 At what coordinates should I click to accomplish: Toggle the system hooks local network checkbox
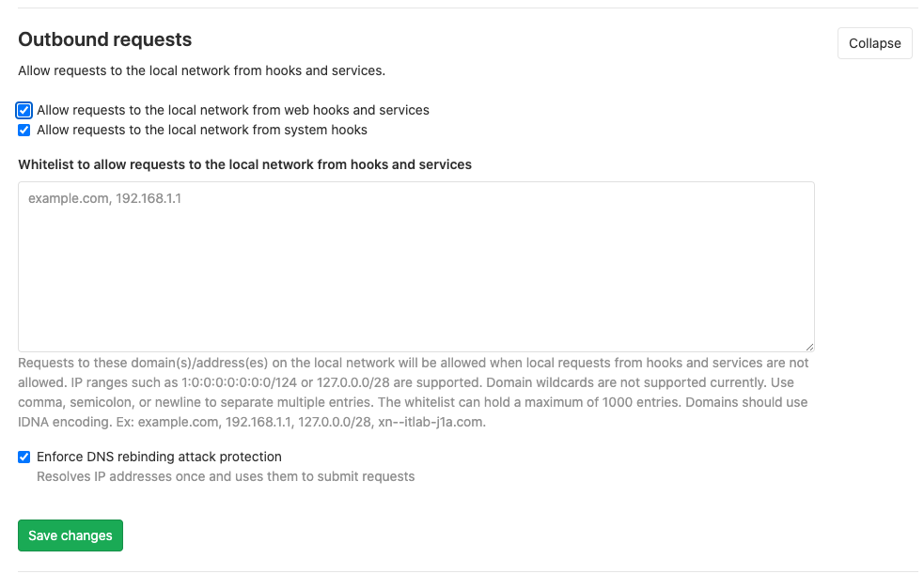tap(24, 130)
